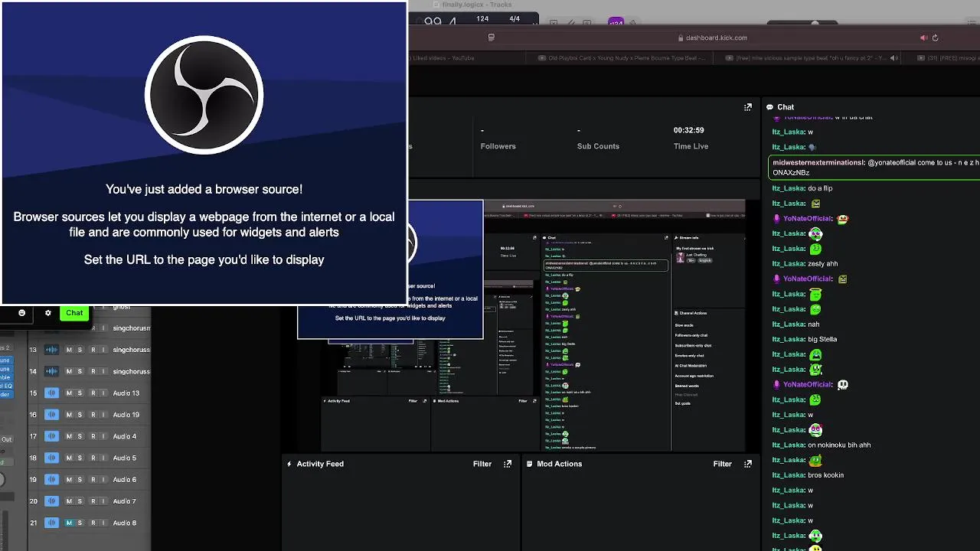
Task: Reload the dashboard.kick.com page
Action: pyautogui.click(x=935, y=37)
